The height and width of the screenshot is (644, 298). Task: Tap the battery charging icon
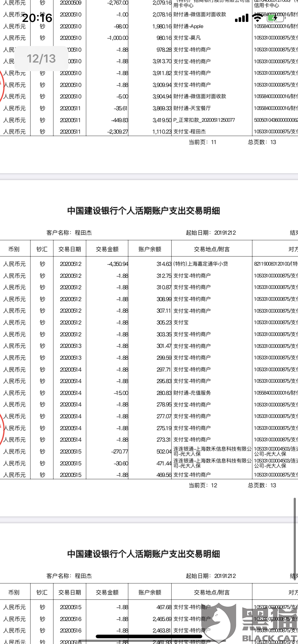pos(275,18)
